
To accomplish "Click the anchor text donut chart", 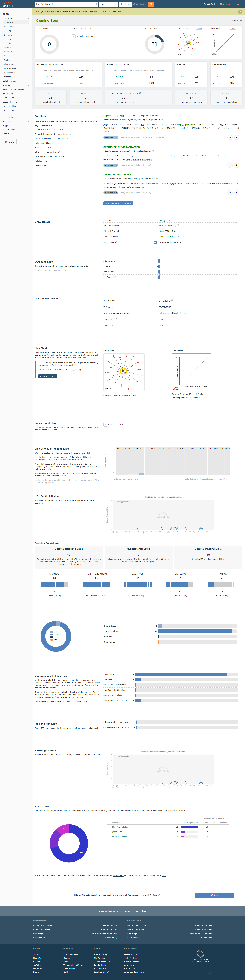I will point(69,843).
